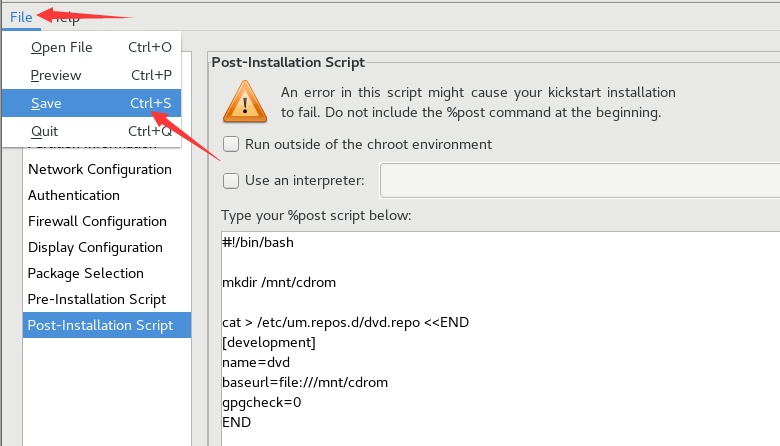Click inside the %post script text area
780x446 pixels.
click(x=500, y=339)
